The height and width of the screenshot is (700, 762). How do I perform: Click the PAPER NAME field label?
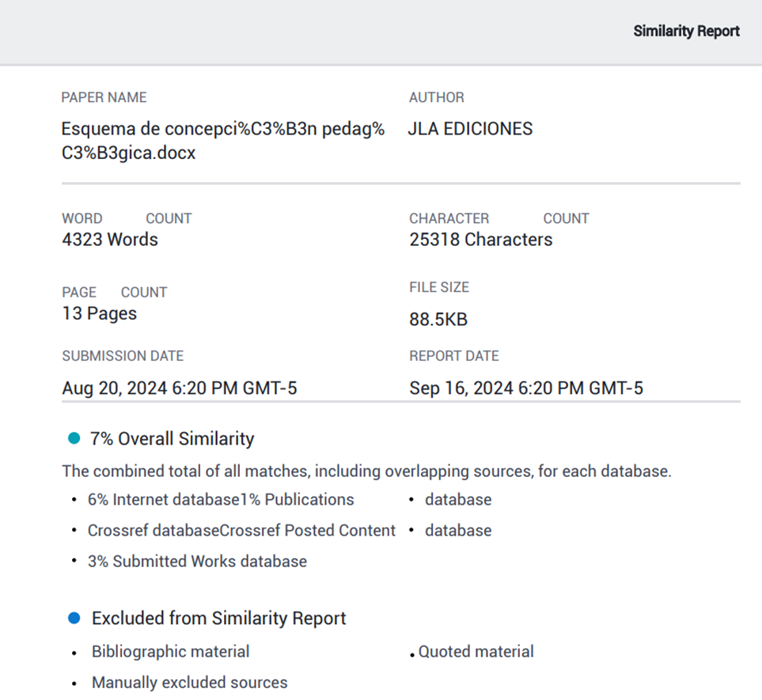[104, 97]
